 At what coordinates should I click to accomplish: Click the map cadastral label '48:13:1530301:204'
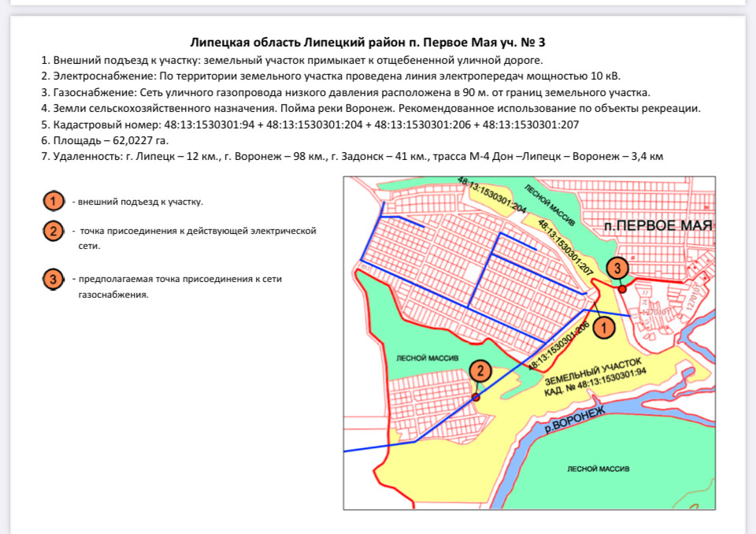491,195
